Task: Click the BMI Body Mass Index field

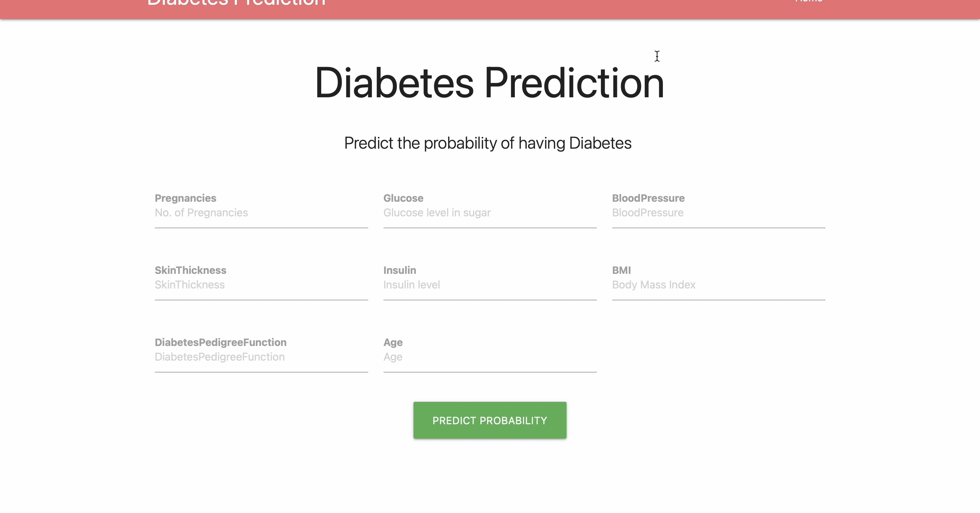Action: coord(718,289)
